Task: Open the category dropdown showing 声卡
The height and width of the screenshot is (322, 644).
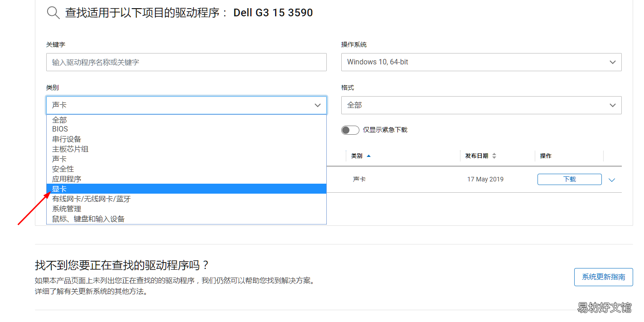Action: (186, 105)
